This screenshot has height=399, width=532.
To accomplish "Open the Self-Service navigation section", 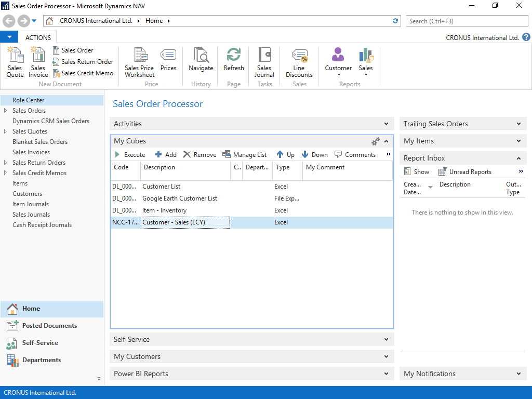I will pos(52,343).
